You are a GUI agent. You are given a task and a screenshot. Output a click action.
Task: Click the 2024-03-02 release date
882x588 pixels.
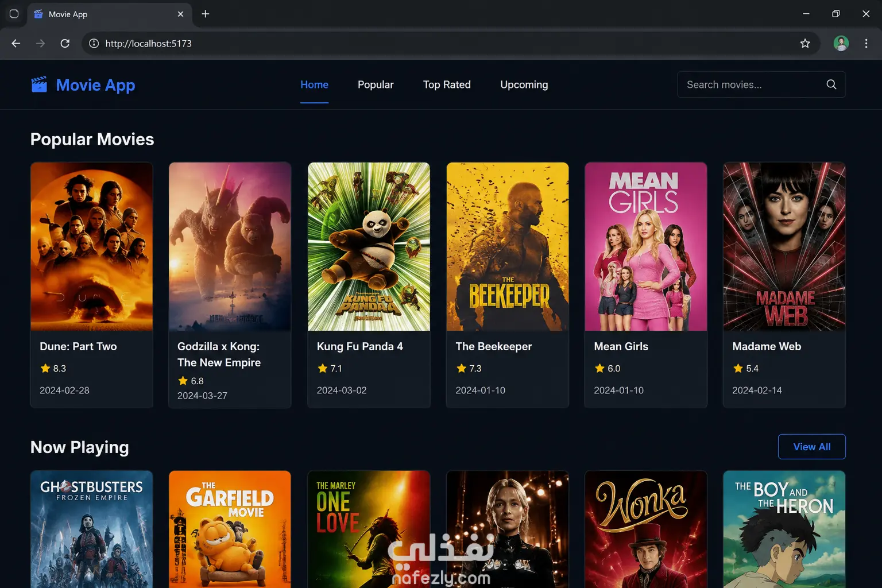point(342,390)
